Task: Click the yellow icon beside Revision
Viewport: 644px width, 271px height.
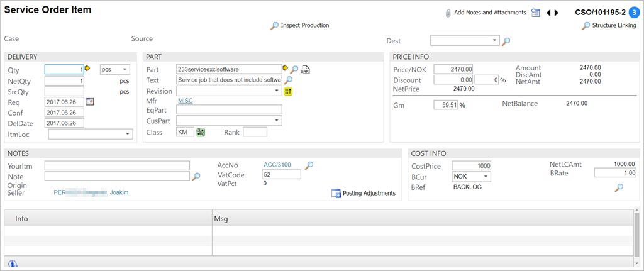Action: click(x=288, y=91)
